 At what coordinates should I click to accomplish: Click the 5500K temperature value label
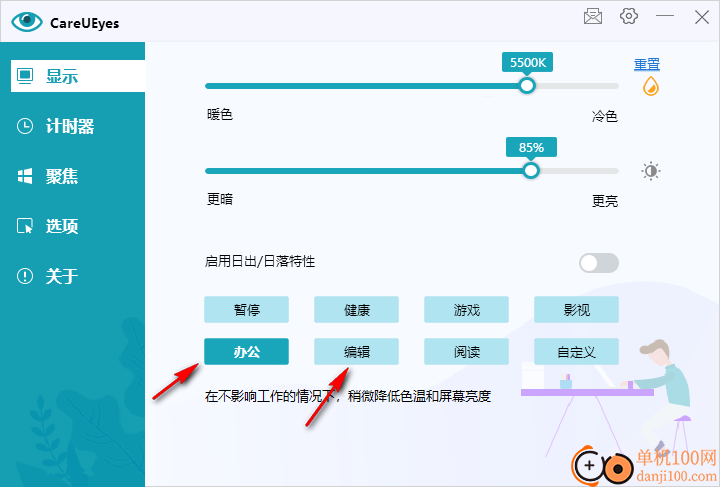pyautogui.click(x=528, y=62)
